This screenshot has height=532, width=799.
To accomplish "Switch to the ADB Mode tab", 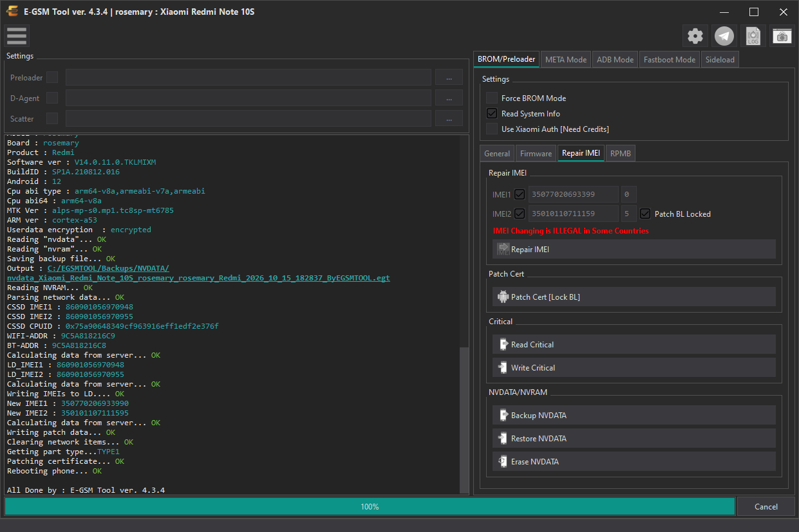I will [615, 59].
